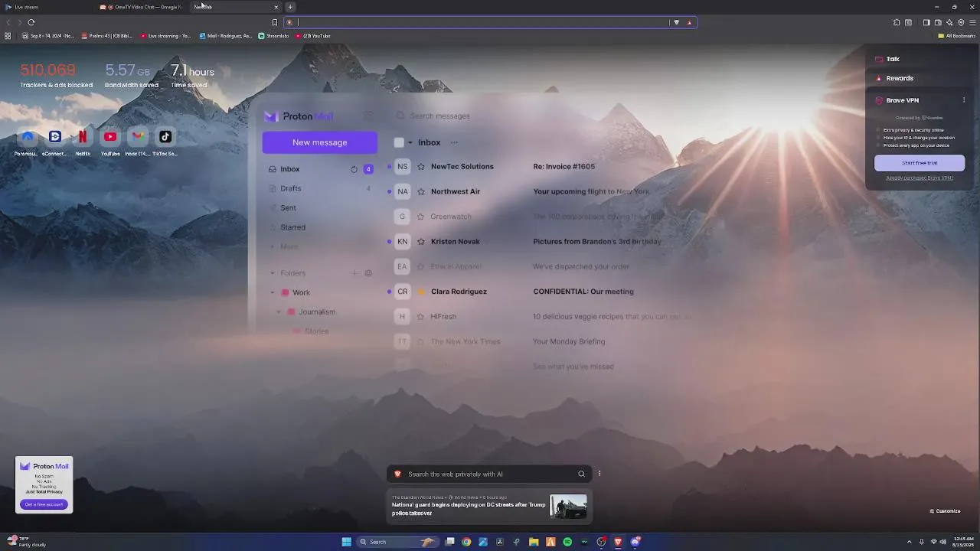Open the (20) YouTube bookmark
Screen dimensions: 980x551
312,36
